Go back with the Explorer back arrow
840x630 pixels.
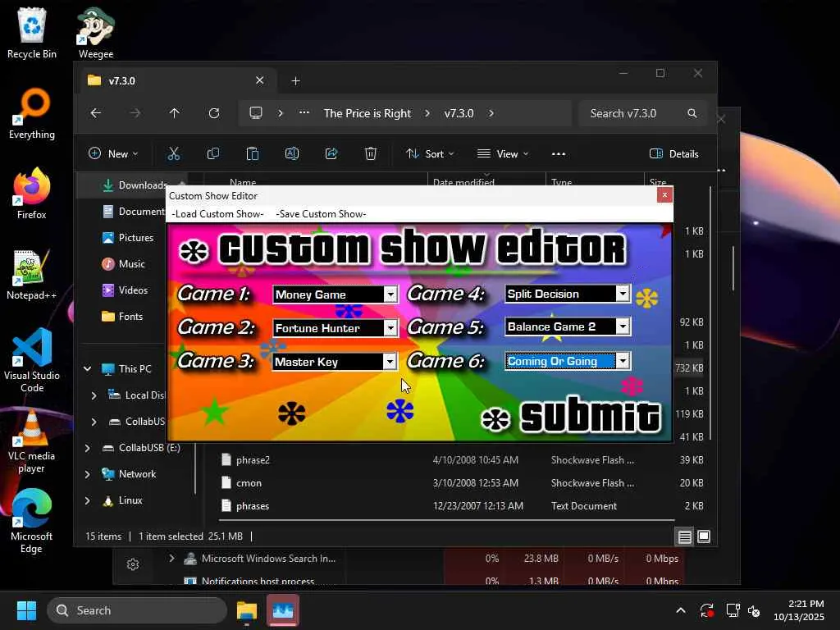pyautogui.click(x=96, y=113)
